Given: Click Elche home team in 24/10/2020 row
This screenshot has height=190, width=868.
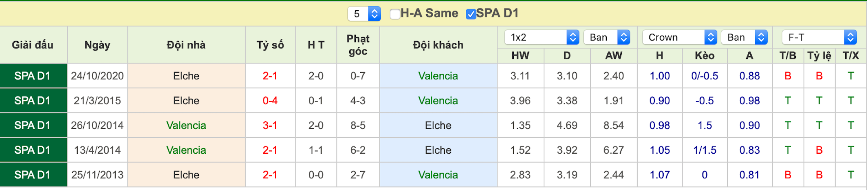Looking at the screenshot, I should (x=186, y=76).
